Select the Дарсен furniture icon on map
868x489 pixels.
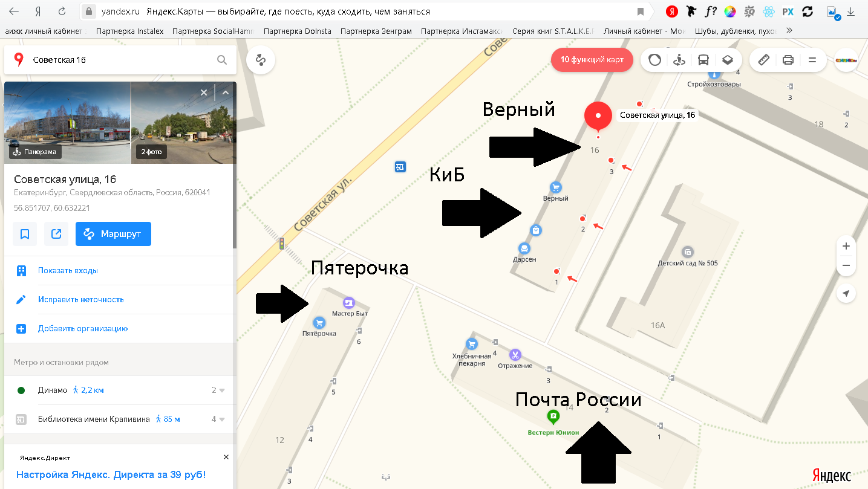click(x=524, y=248)
